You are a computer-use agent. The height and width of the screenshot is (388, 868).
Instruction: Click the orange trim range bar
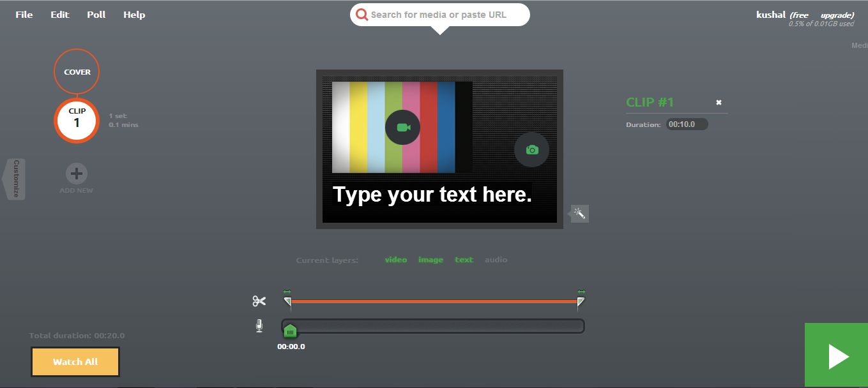pyautogui.click(x=434, y=301)
